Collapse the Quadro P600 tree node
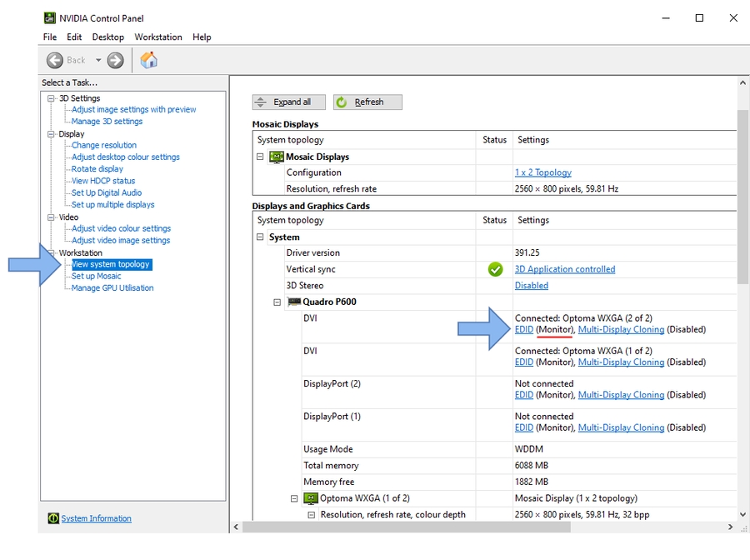This screenshot has width=750, height=560. click(277, 302)
